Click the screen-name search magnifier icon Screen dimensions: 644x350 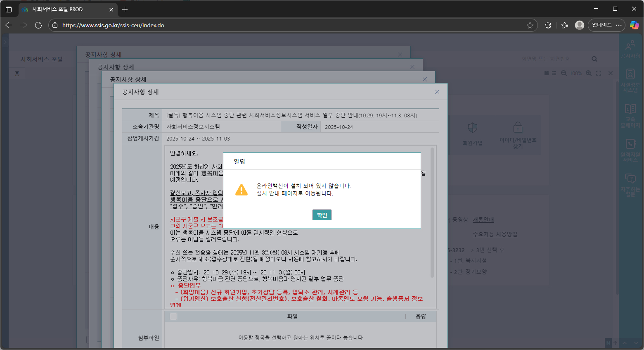point(594,59)
